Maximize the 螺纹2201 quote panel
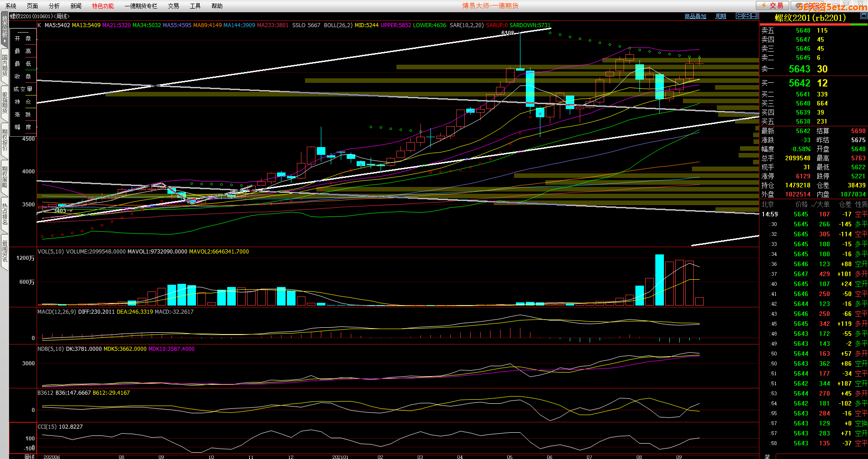This screenshot has height=459, width=868. point(863,16)
